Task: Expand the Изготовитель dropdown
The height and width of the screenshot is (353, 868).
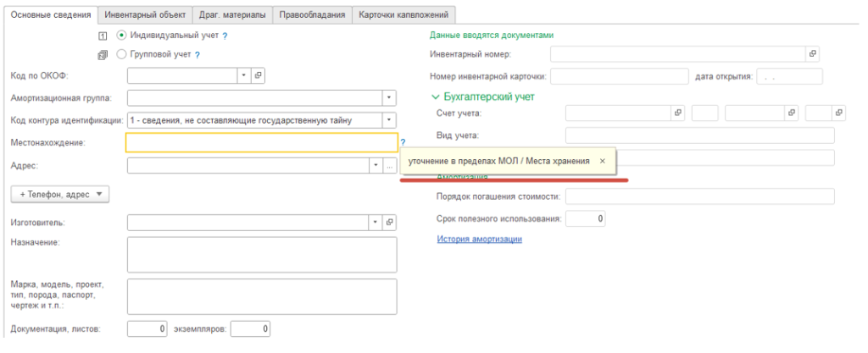Action: (x=376, y=222)
